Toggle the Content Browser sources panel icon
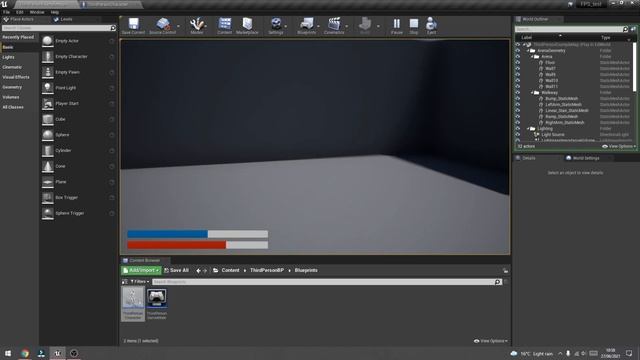 click(125, 282)
